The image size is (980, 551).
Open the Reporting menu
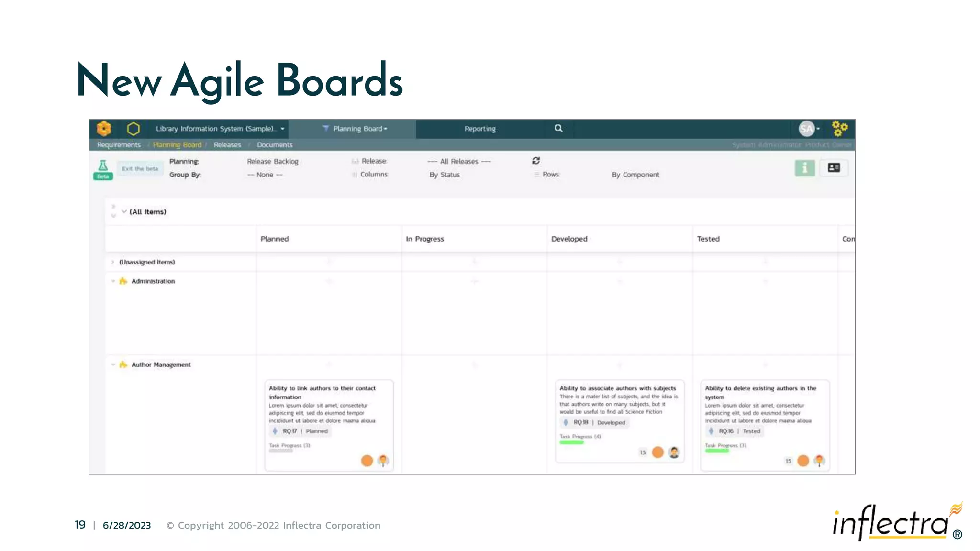click(x=480, y=129)
